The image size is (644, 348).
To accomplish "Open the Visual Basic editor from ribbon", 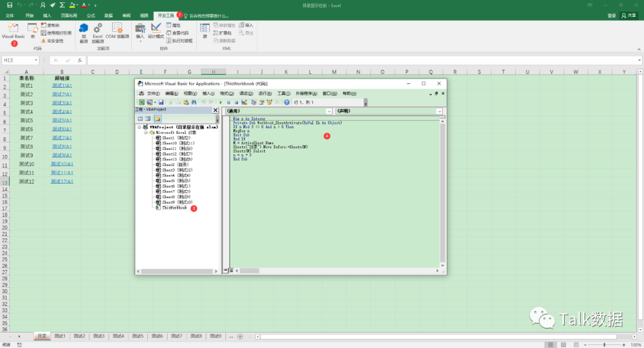I will 13,31.
